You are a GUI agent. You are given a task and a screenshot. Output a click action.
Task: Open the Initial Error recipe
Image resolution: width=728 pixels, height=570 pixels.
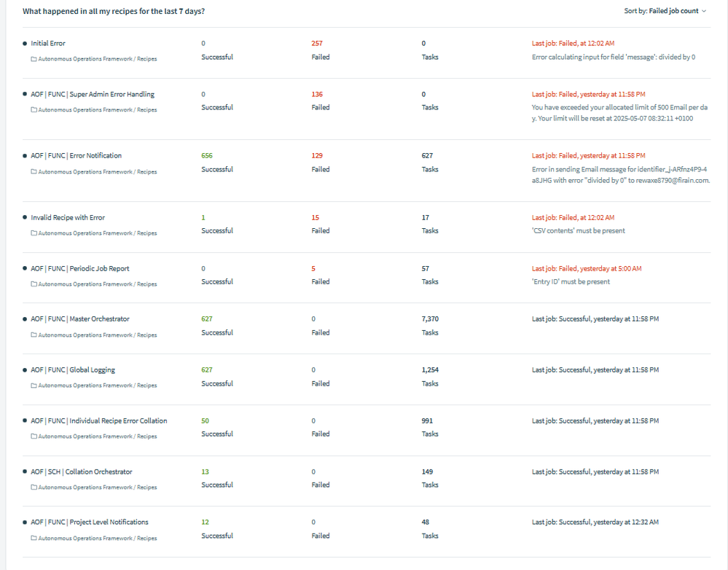48,44
